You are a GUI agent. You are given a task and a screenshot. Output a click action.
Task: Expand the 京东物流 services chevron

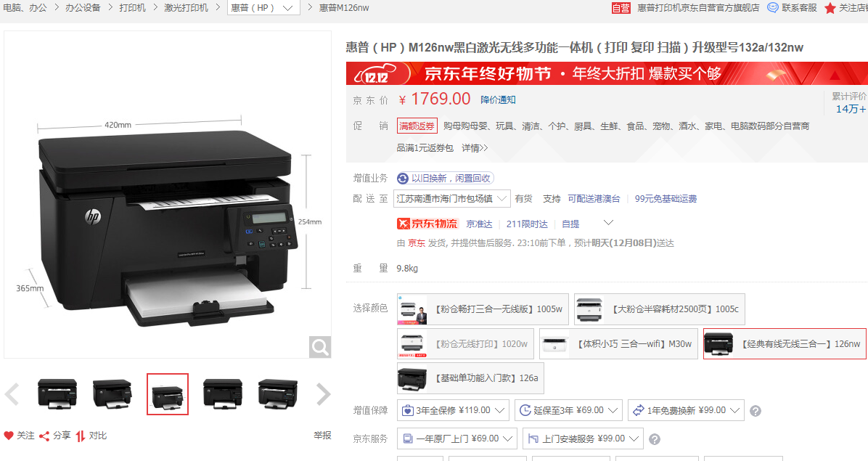click(608, 222)
